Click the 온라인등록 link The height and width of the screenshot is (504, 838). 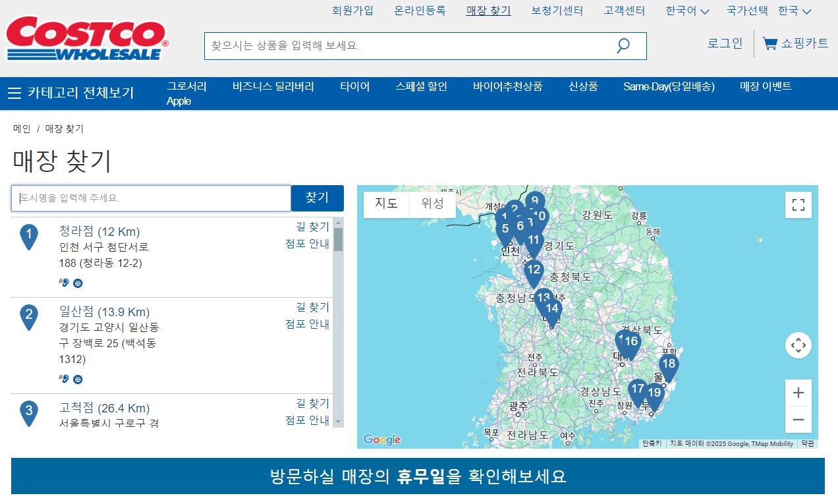coord(420,11)
